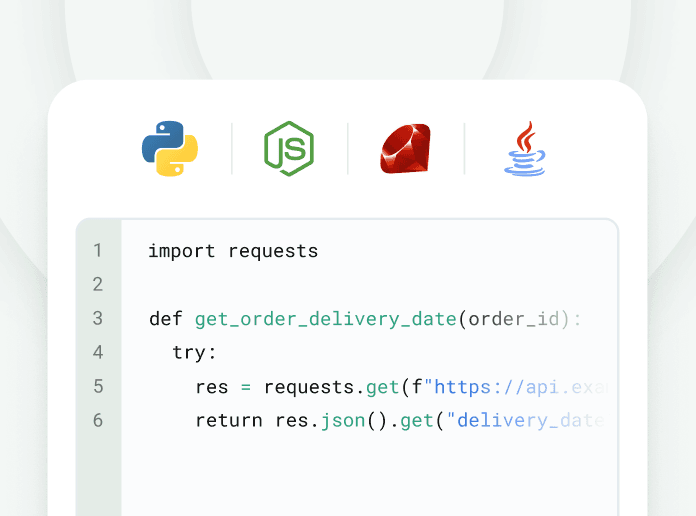
Task: Select line number 6 in the gutter
Action: click(98, 421)
